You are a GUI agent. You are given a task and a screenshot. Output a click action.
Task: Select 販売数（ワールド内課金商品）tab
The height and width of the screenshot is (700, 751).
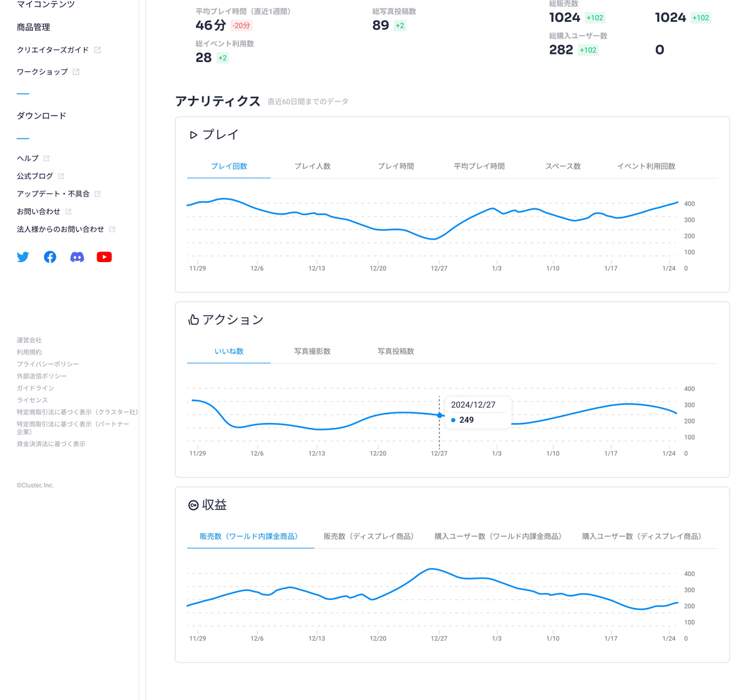250,537
